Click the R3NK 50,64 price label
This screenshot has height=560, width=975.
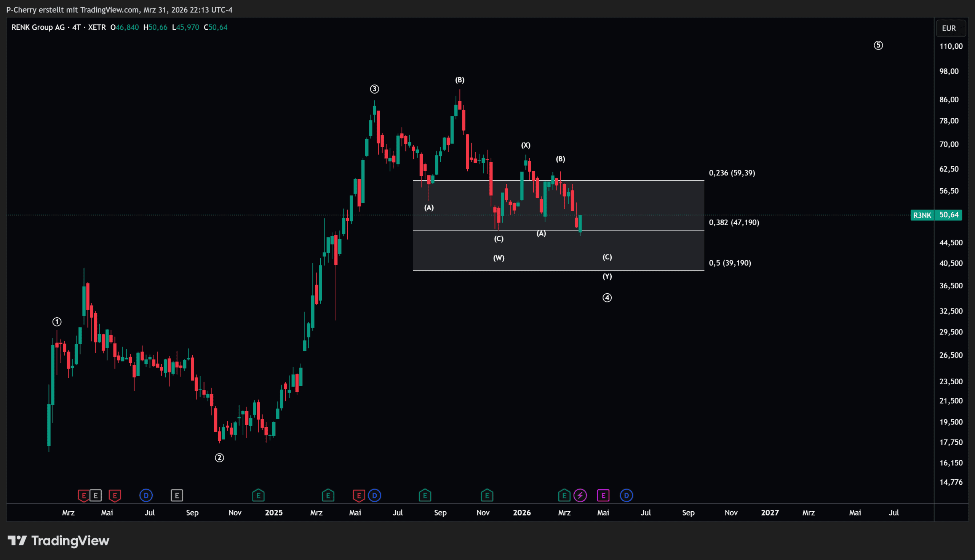(936, 215)
